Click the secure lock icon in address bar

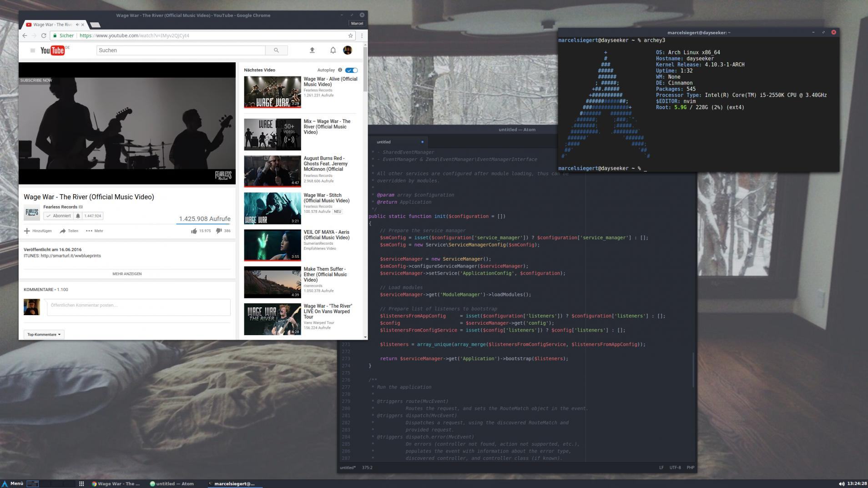[55, 35]
